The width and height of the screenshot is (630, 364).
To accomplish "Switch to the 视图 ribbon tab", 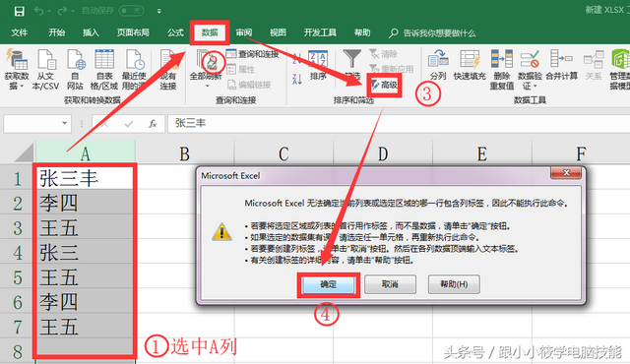I will coord(278,32).
